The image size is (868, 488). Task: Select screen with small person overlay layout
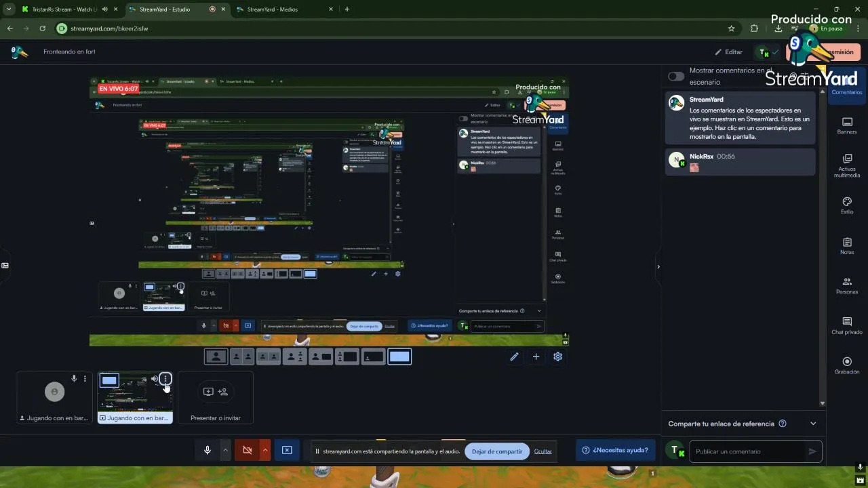374,357
